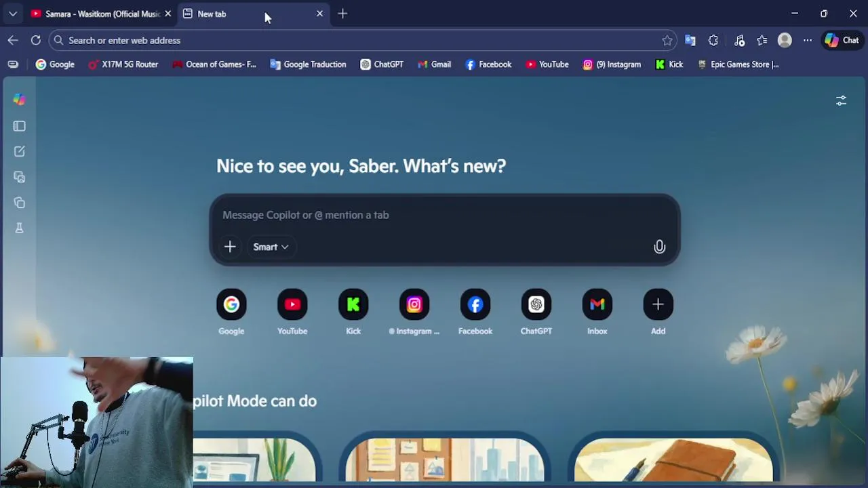This screenshot has width=868, height=488.
Task: Open the X17M 5G Router bookmark
Action: point(123,64)
